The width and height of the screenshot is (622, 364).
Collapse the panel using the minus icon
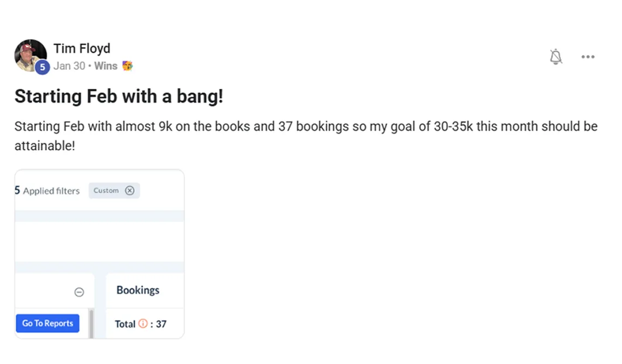point(79,293)
